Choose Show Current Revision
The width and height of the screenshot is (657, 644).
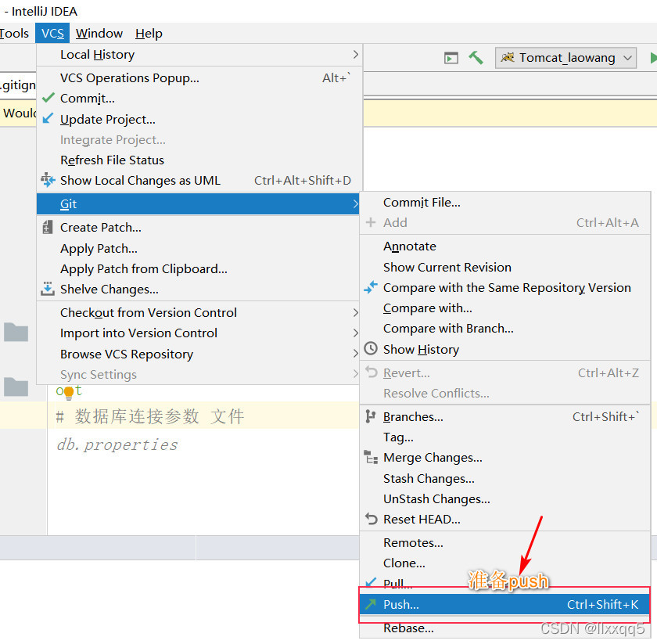point(505,267)
